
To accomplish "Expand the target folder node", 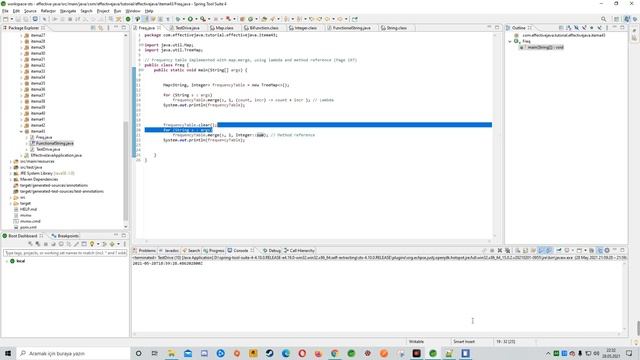I will coord(11,203).
